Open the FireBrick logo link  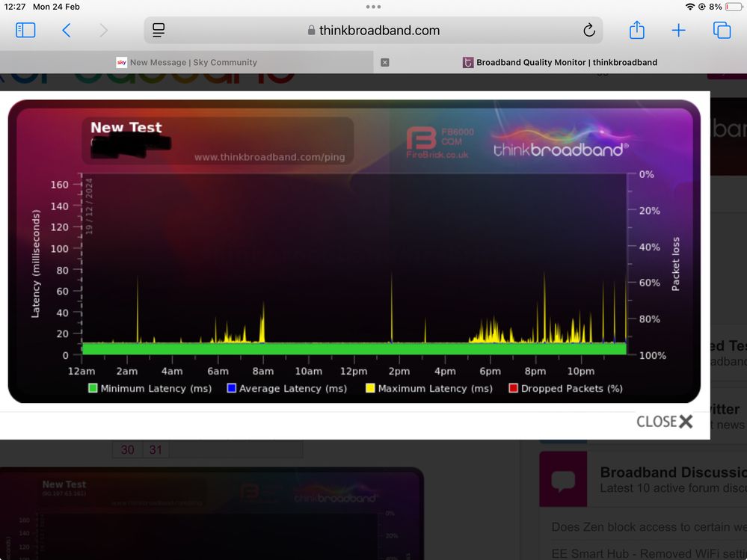439,142
